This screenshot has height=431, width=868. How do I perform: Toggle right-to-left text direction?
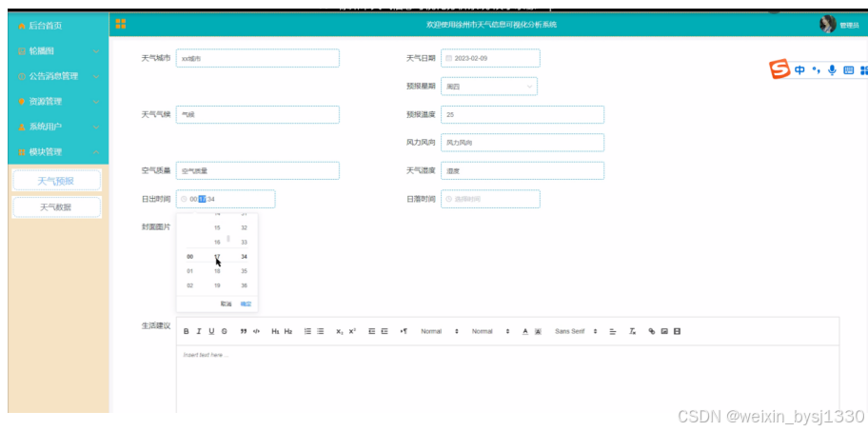404,331
